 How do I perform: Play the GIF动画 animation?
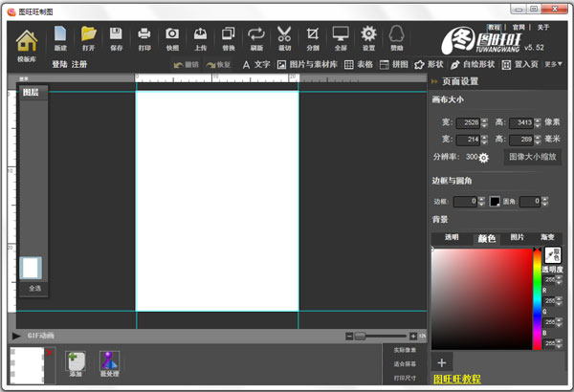[16, 336]
